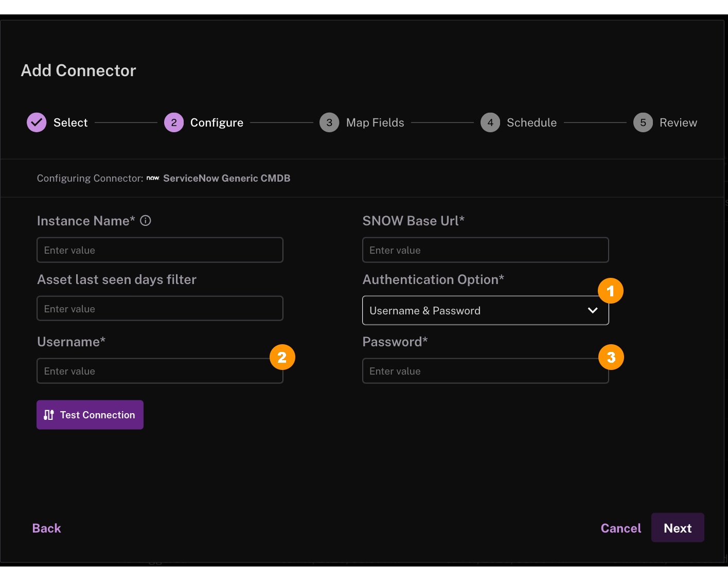Click the 'Asset last seen days filter' label
The height and width of the screenshot is (584, 728).
point(117,279)
